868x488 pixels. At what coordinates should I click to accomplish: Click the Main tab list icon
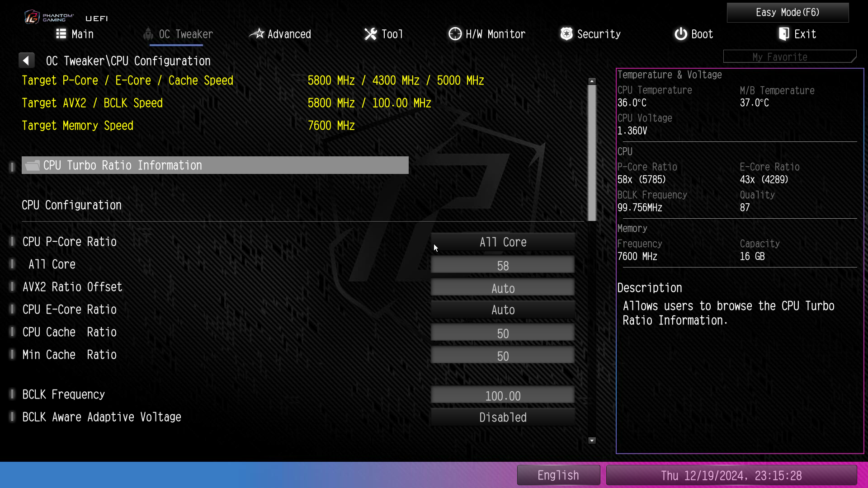tap(61, 34)
